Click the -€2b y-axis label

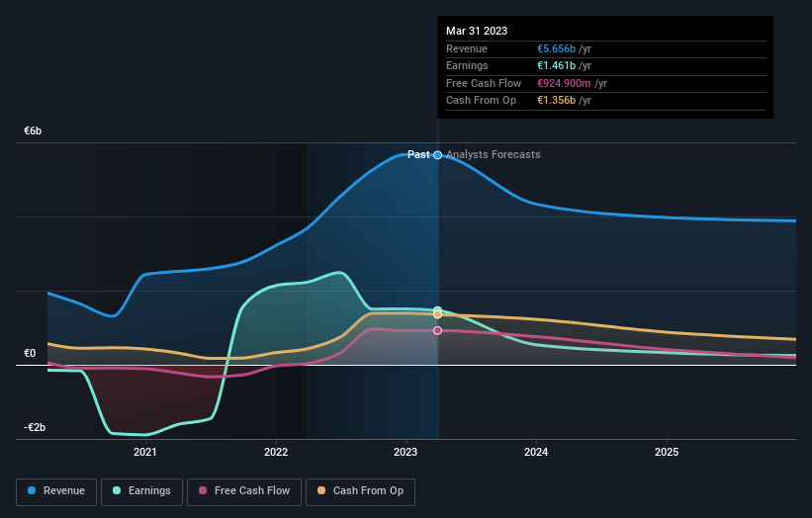(35, 427)
